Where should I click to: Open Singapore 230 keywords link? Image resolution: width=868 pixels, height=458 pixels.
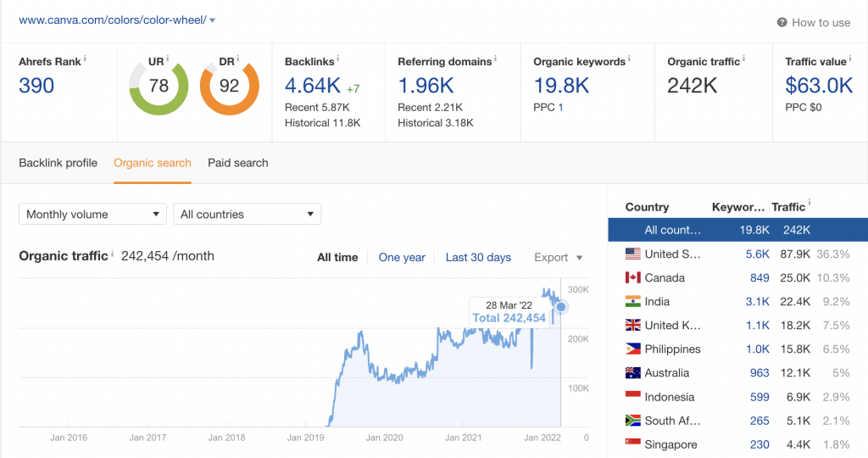(759, 444)
